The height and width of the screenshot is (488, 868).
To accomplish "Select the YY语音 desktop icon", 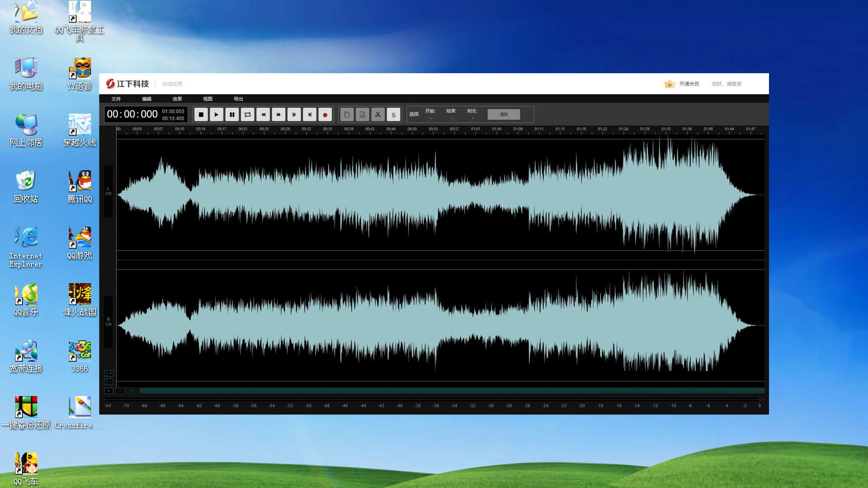I will (80, 74).
